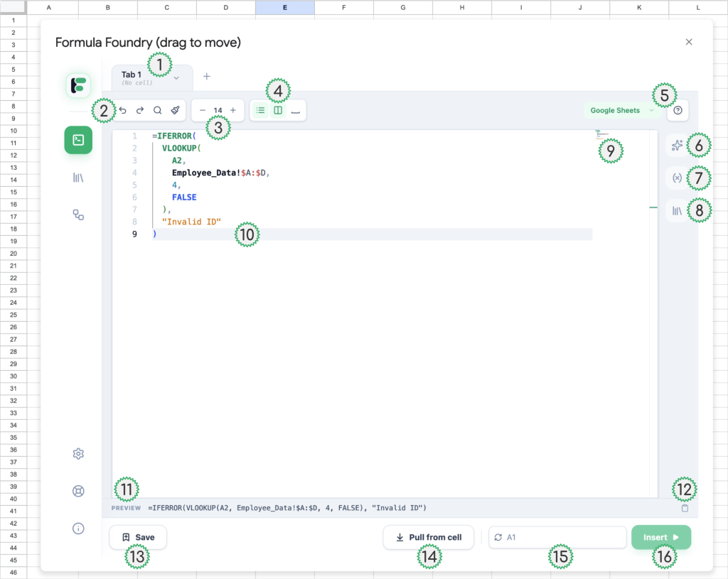Click the format brush icon
The width and height of the screenshot is (728, 579).
click(x=176, y=110)
